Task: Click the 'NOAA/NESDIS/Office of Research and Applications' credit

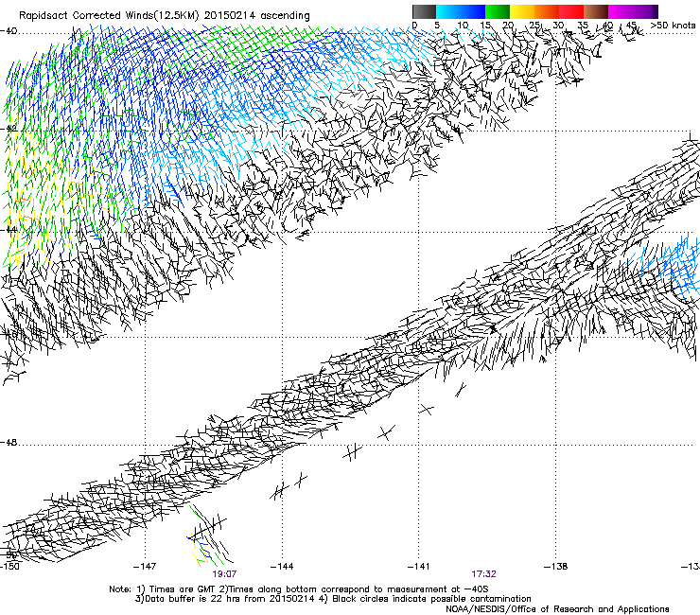Action: [x=557, y=609]
